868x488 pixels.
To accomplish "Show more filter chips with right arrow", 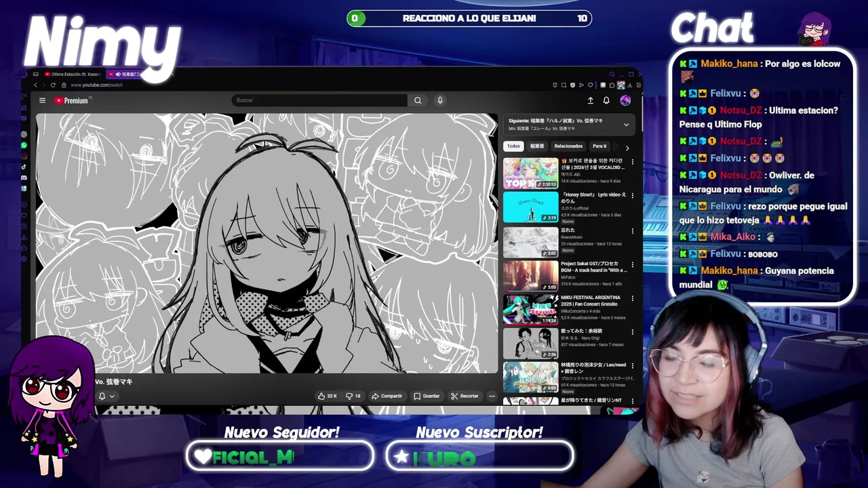I will (x=627, y=148).
